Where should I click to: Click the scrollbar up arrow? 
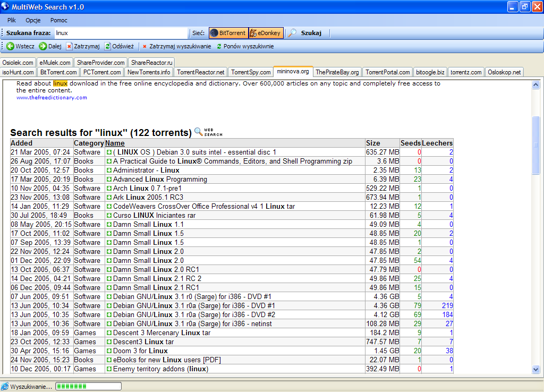pos(535,84)
